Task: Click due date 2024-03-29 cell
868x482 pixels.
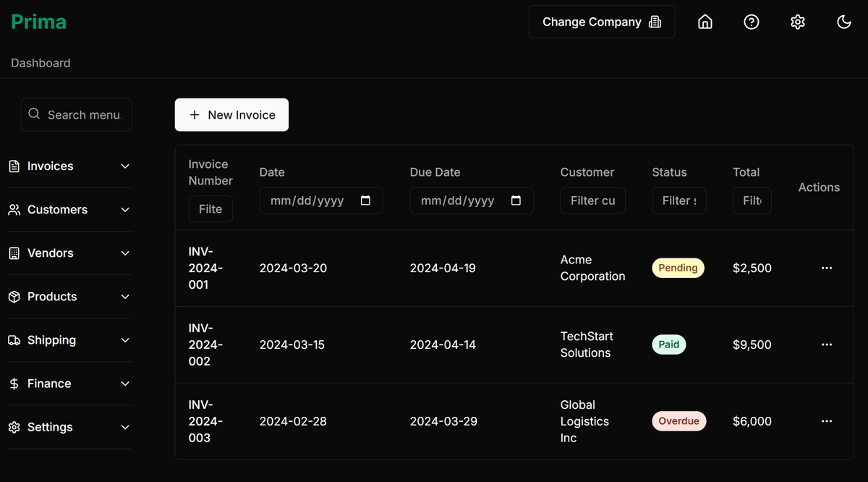Action: (443, 421)
